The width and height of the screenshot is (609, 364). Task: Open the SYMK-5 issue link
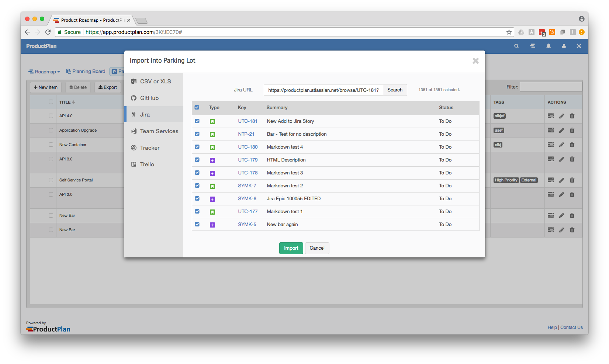247,225
